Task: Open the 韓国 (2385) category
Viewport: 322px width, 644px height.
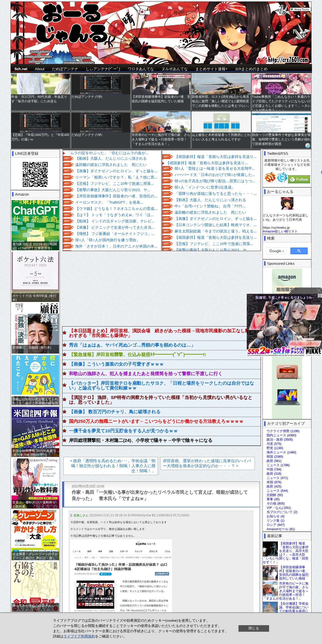Action: pos(275,456)
